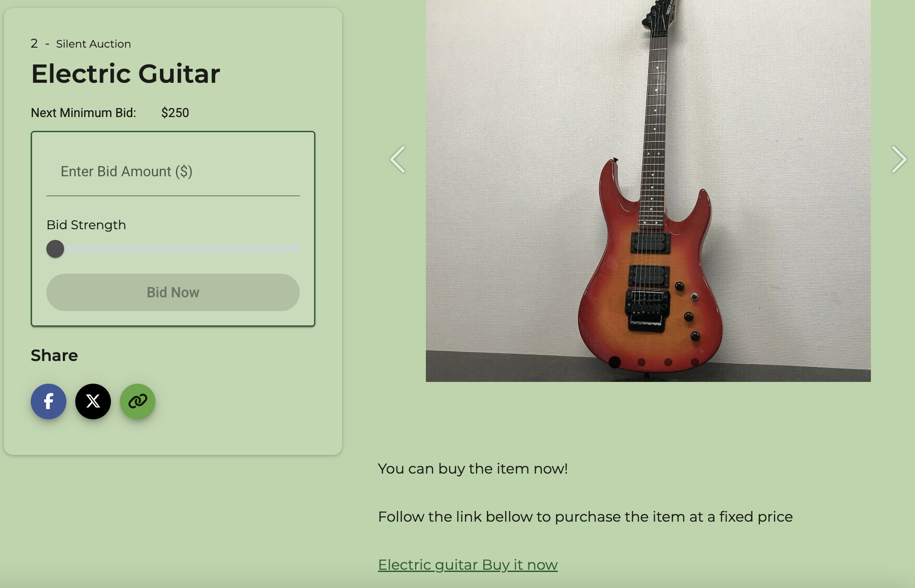Click the Share section heading
Screen dimensions: 915x588
[54, 356]
